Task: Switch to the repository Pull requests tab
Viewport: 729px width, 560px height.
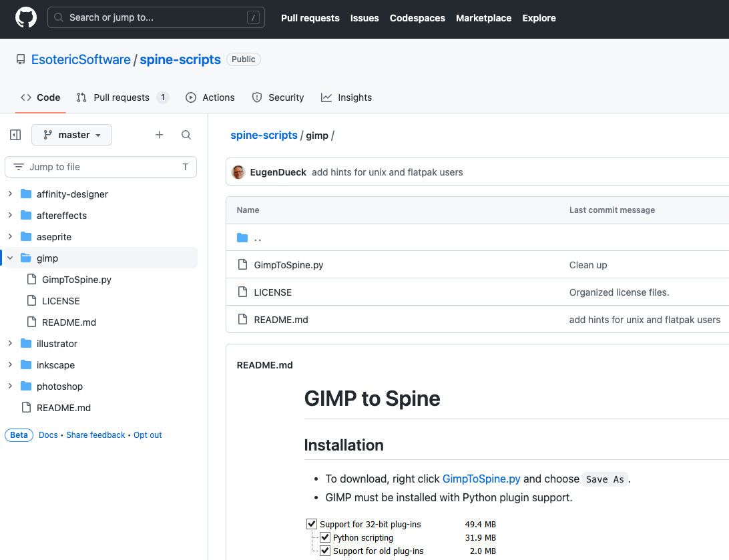Action: pos(122,97)
